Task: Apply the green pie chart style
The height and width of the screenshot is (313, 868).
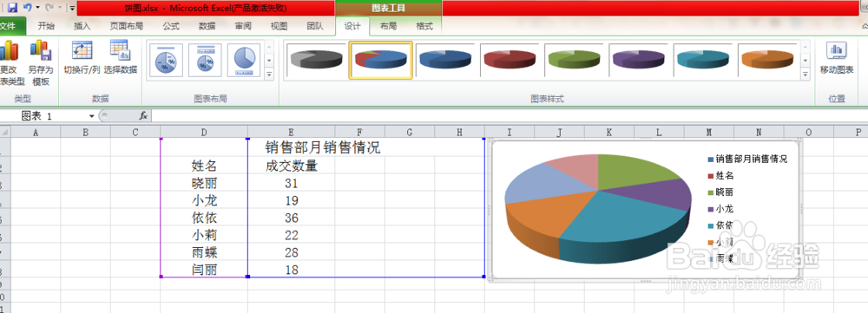Action: (x=574, y=60)
